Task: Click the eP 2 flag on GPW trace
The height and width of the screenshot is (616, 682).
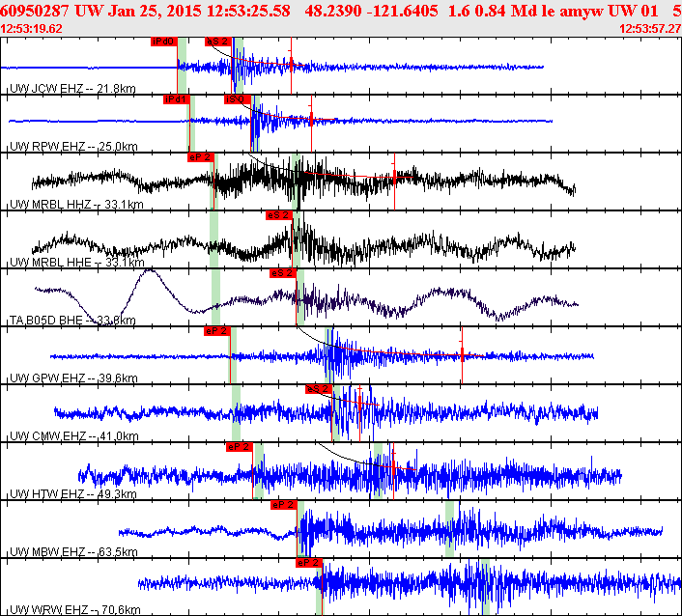Action: click(x=217, y=331)
